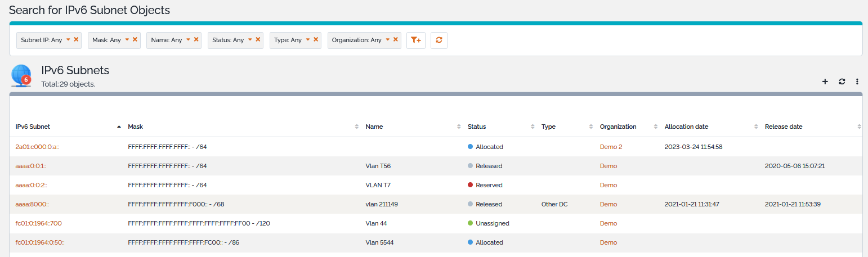The image size is (868, 257).
Task: Click the IPv6 Subnets globe icon
Action: pos(21,76)
